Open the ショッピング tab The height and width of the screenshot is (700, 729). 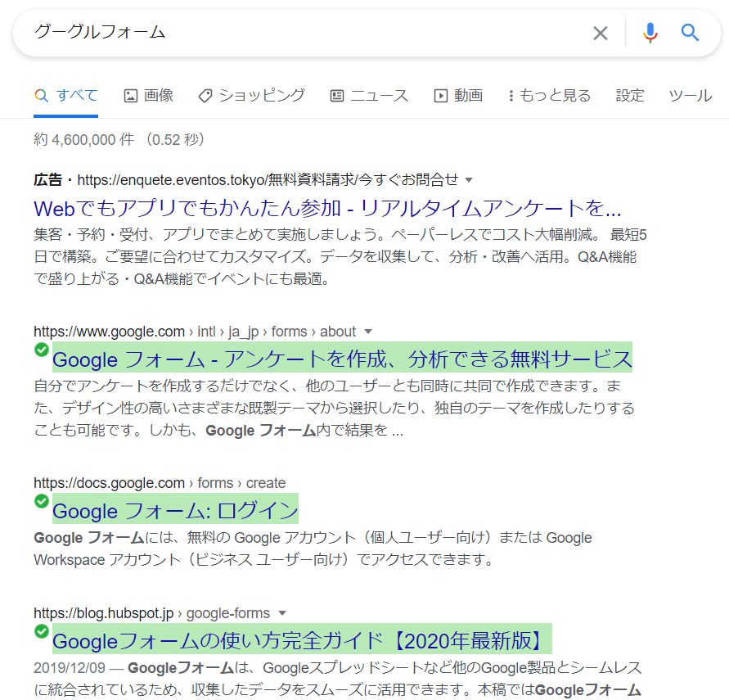click(251, 95)
